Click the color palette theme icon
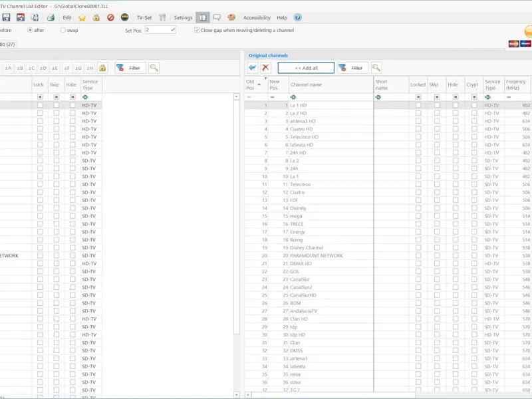 [x=231, y=18]
